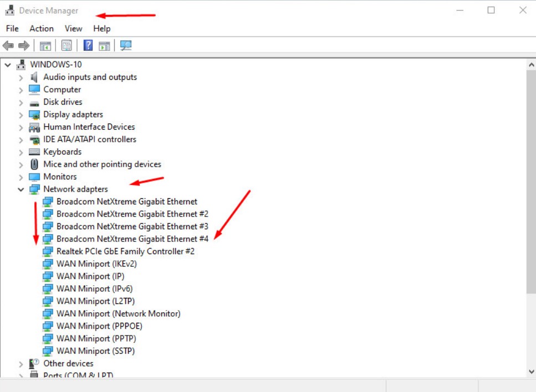Click the Monitors category icon
This screenshot has height=392, width=536.
coord(34,177)
